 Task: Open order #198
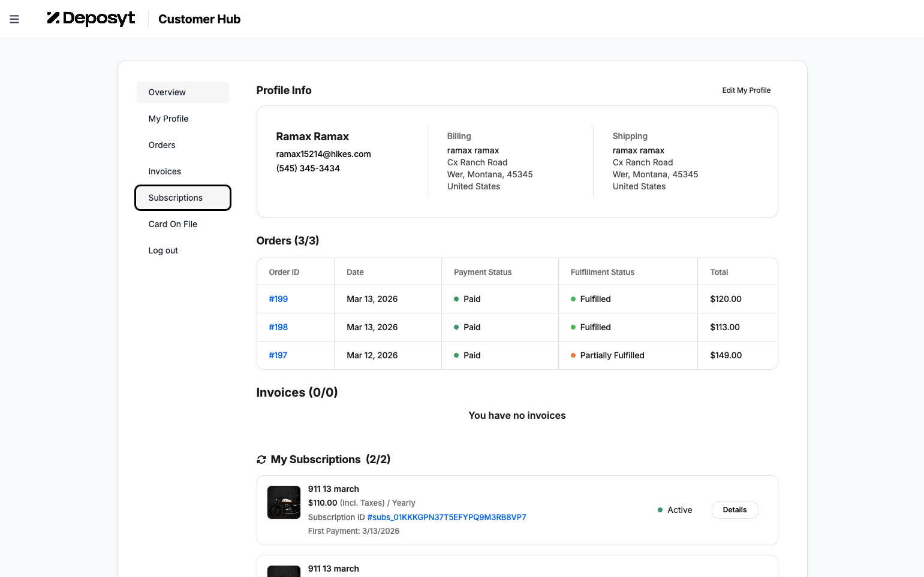pos(278,327)
